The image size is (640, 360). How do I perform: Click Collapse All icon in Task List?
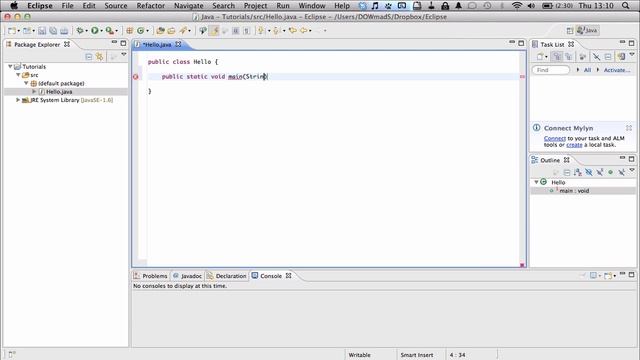click(608, 57)
